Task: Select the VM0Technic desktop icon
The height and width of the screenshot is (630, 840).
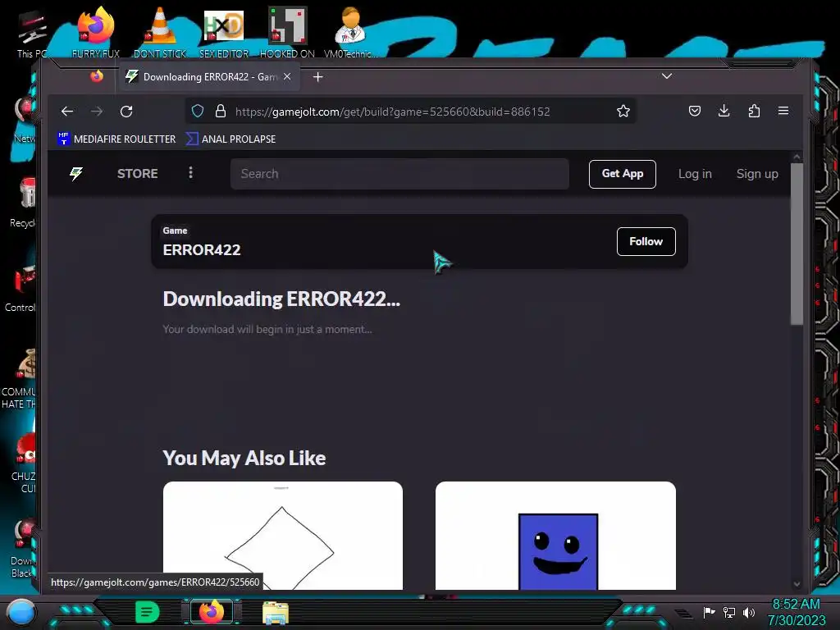Action: click(x=350, y=32)
